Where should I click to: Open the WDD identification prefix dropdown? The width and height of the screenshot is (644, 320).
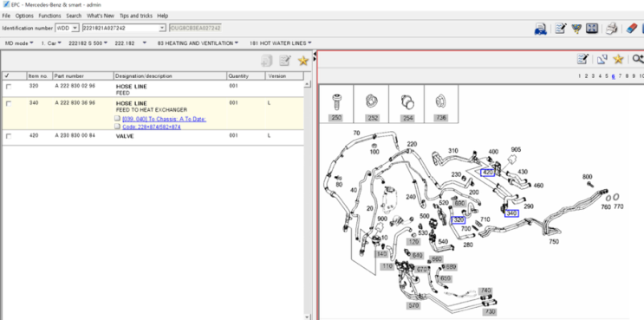(75, 28)
